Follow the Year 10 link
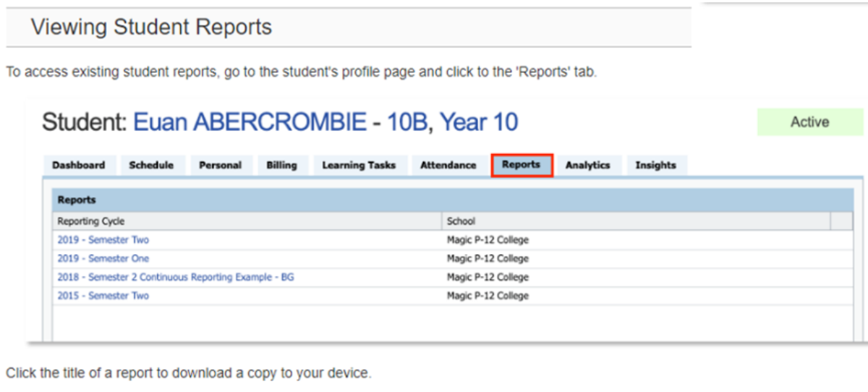The image size is (868, 392). click(479, 122)
